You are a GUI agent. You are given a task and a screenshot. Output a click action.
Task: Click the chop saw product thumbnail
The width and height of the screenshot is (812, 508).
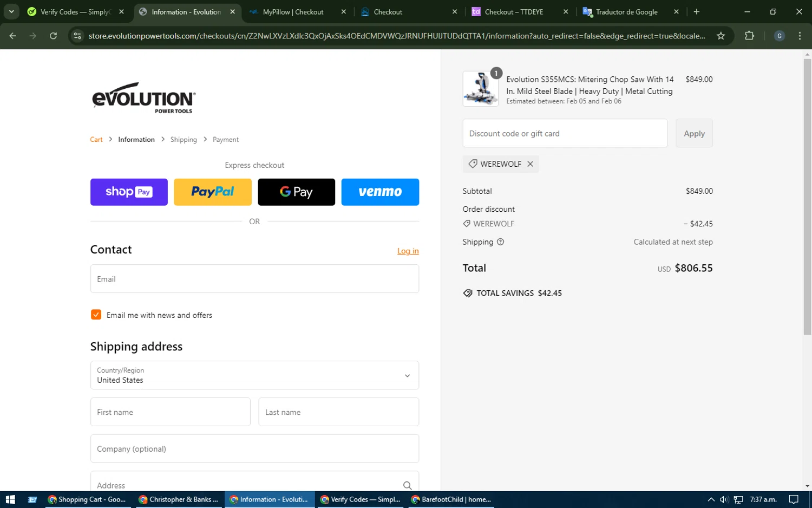pyautogui.click(x=481, y=89)
